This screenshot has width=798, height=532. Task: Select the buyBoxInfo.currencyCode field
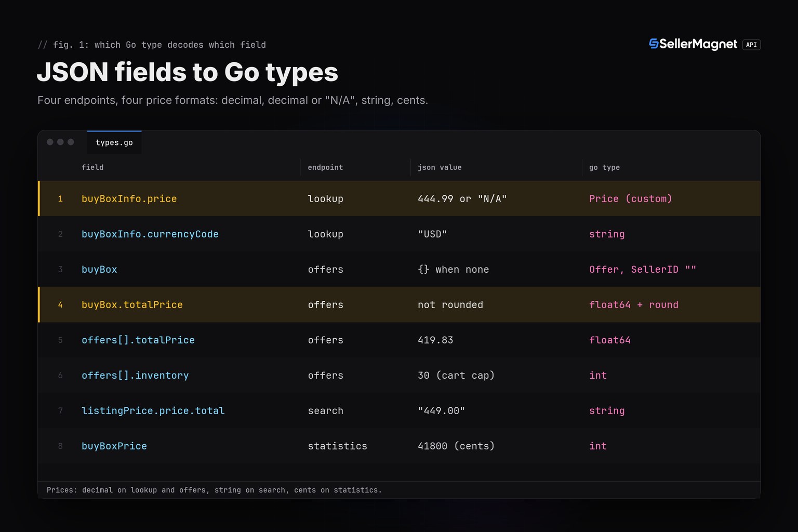point(150,234)
